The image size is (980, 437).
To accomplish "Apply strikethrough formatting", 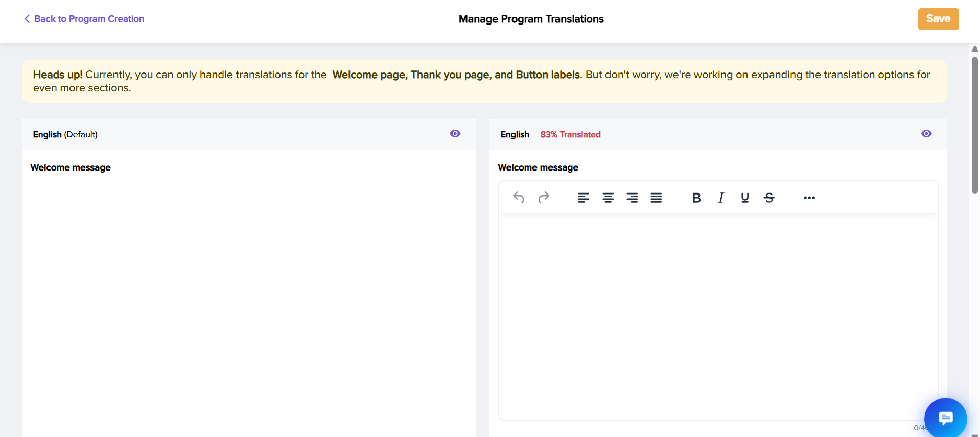I will point(769,198).
